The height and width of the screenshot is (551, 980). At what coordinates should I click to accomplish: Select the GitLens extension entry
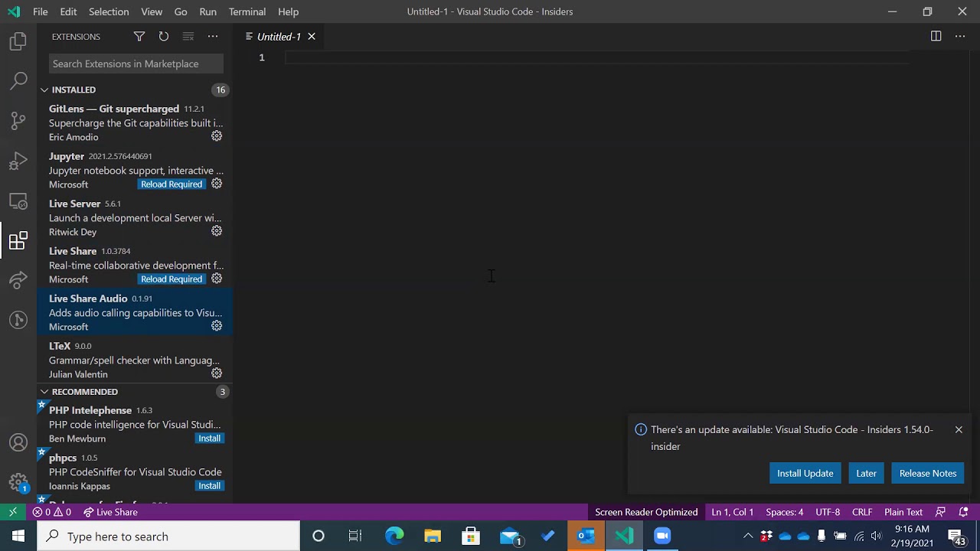pos(135,122)
